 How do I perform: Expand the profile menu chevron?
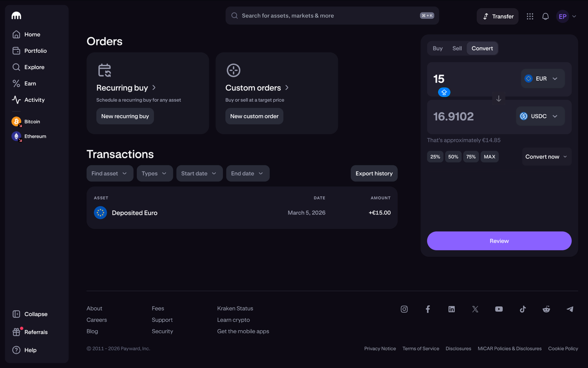[574, 17]
